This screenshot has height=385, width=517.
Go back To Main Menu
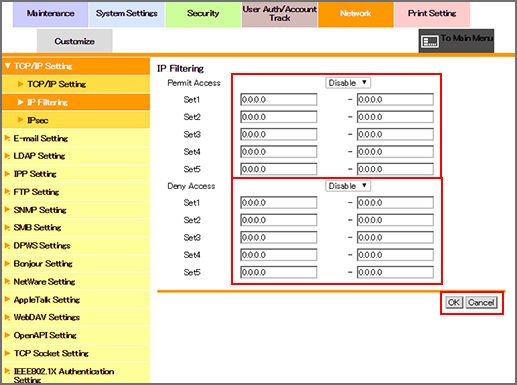tap(456, 41)
